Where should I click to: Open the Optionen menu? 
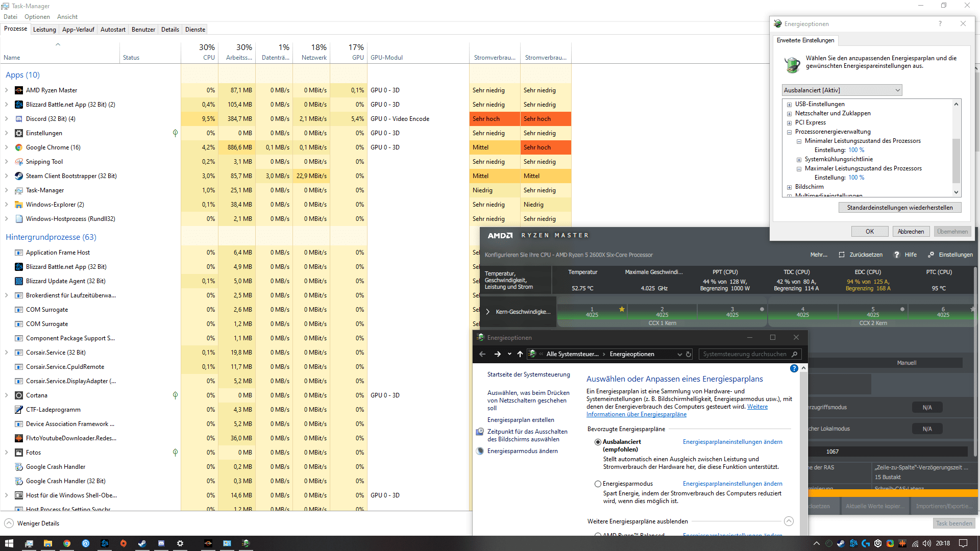point(37,16)
